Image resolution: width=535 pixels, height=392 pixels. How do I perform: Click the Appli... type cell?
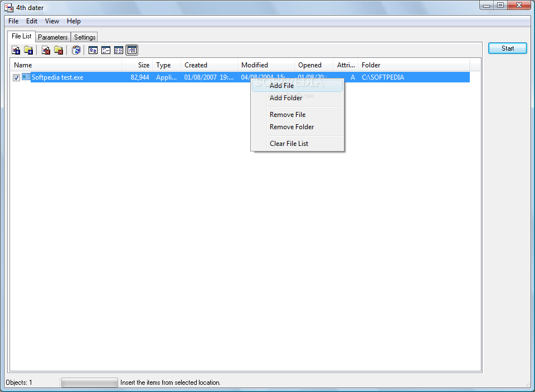coord(167,77)
